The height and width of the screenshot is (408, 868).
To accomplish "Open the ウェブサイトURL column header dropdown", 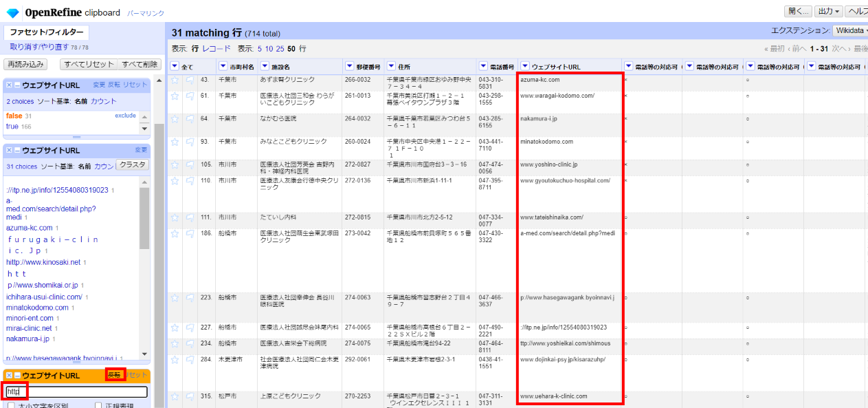I will pyautogui.click(x=525, y=67).
